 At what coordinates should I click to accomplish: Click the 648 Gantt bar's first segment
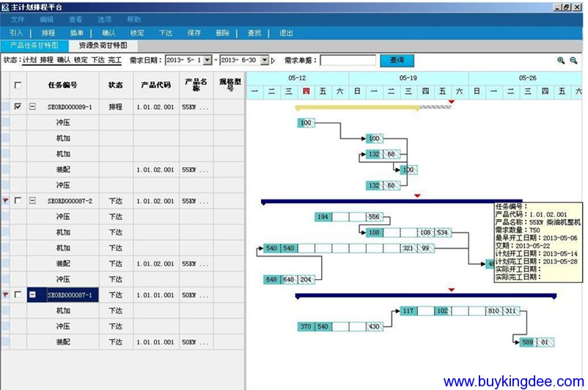pos(271,279)
